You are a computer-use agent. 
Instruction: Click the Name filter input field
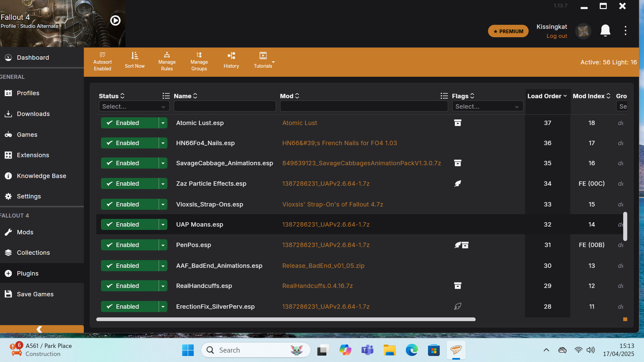coord(225,106)
